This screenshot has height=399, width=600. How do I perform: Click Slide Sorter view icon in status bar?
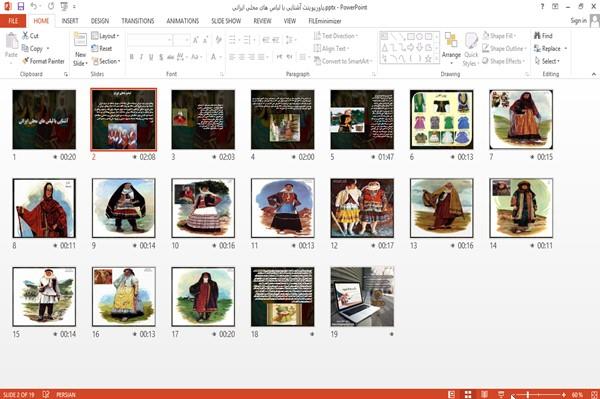pos(468,394)
